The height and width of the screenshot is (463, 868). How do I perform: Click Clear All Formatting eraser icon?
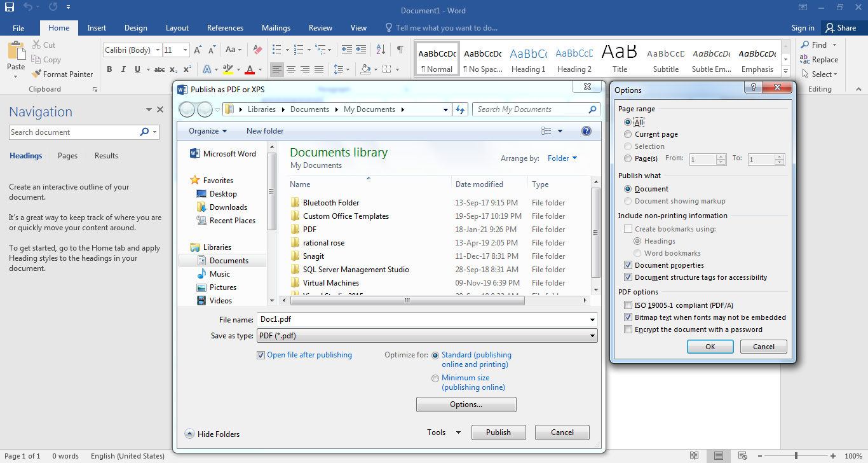(257, 50)
